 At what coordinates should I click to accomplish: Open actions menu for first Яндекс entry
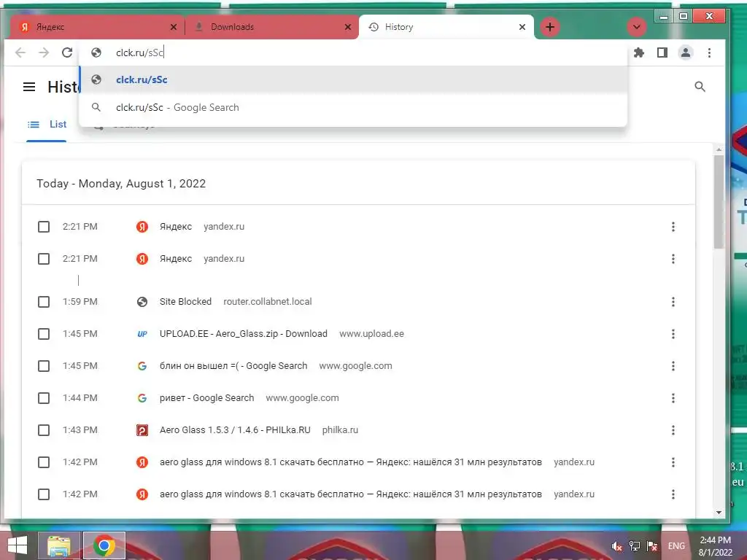pos(673,227)
